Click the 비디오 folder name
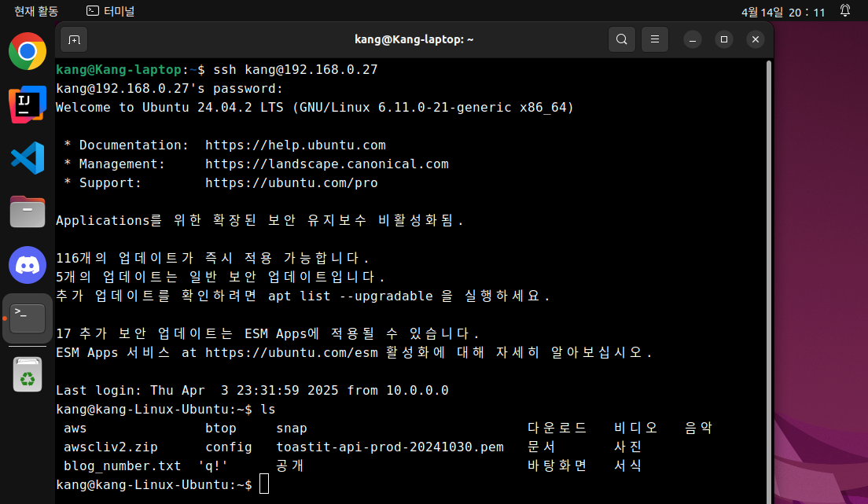The height and width of the screenshot is (504, 868). pyautogui.click(x=635, y=428)
